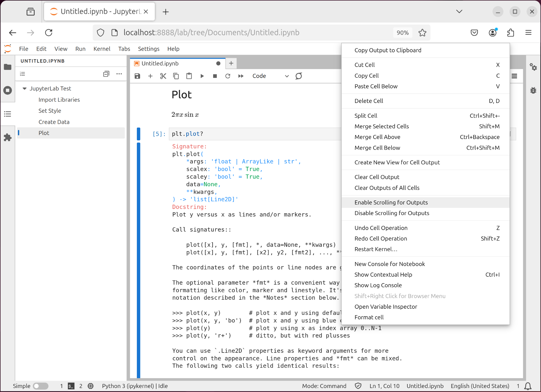Restart the kernel refresh icon in toolbar
This screenshot has height=392, width=541.
tap(228, 76)
